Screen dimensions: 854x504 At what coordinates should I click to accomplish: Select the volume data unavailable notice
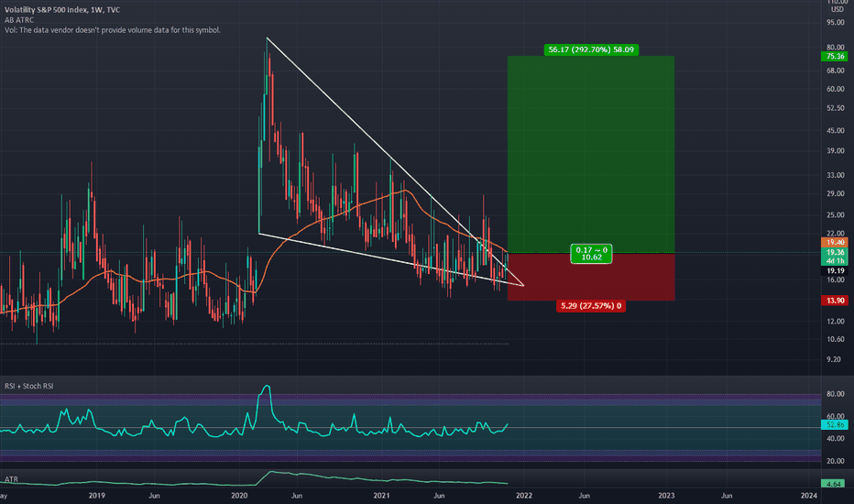(x=112, y=30)
